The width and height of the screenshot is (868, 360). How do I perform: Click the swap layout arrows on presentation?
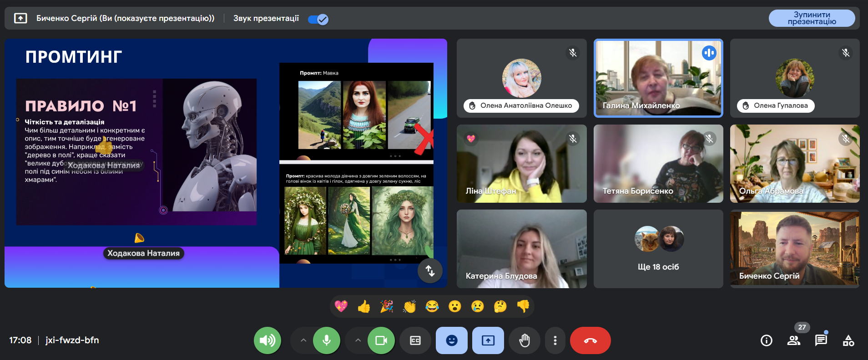point(430,271)
